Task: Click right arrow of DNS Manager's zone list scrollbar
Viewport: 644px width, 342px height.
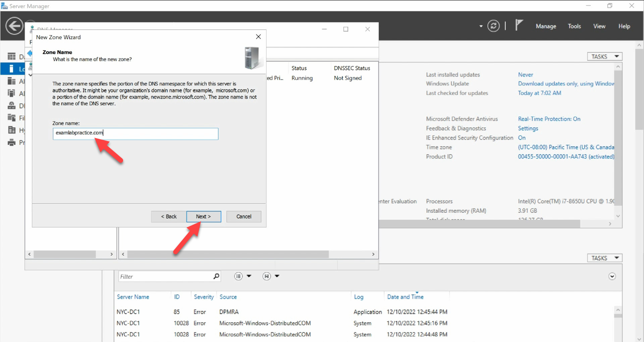Action: coord(373,254)
